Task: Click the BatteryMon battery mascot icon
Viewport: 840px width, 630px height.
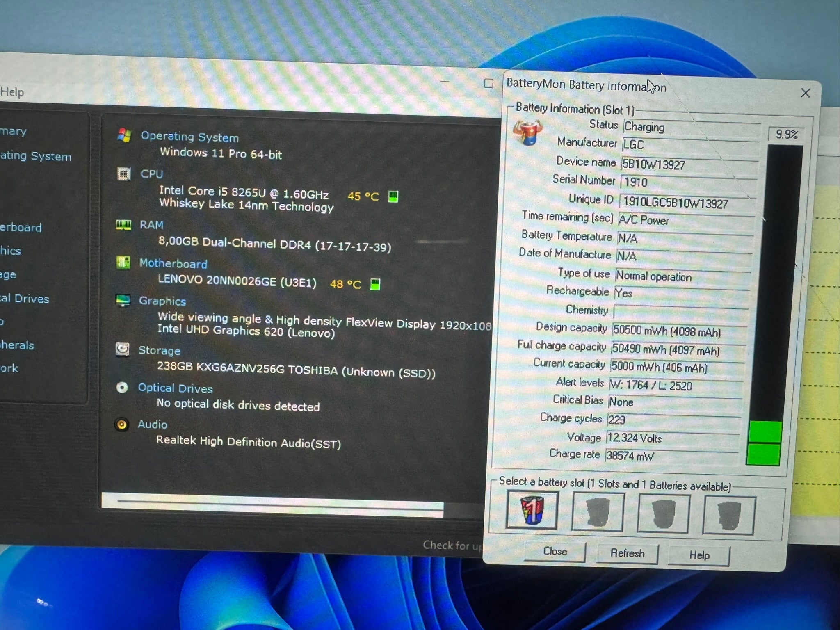Action: pos(527,132)
